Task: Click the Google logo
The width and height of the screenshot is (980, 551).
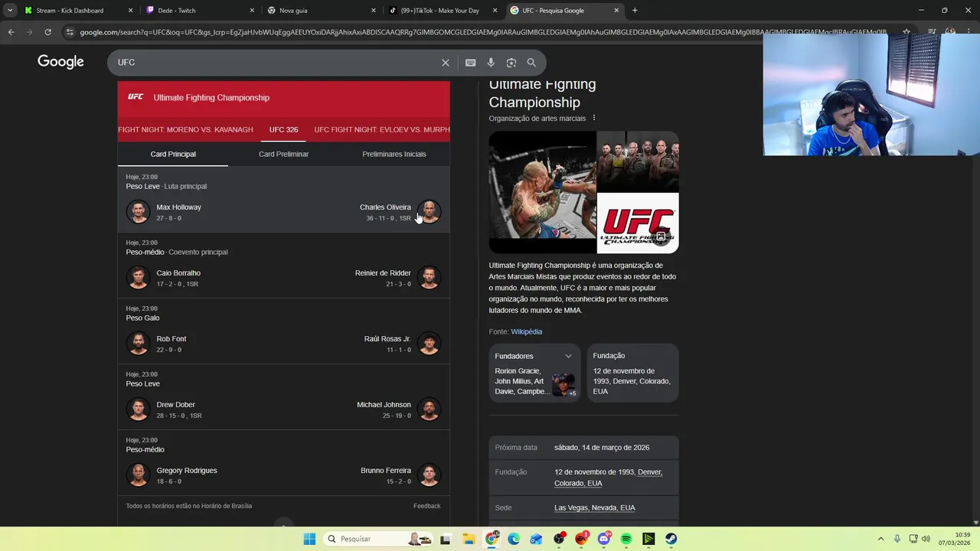Action: tap(60, 62)
